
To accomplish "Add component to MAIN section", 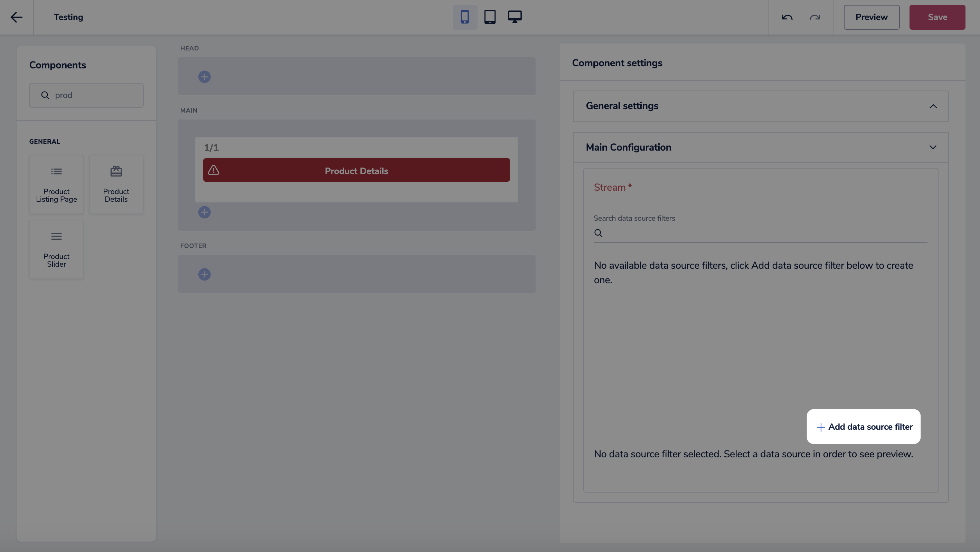I will pos(204,212).
